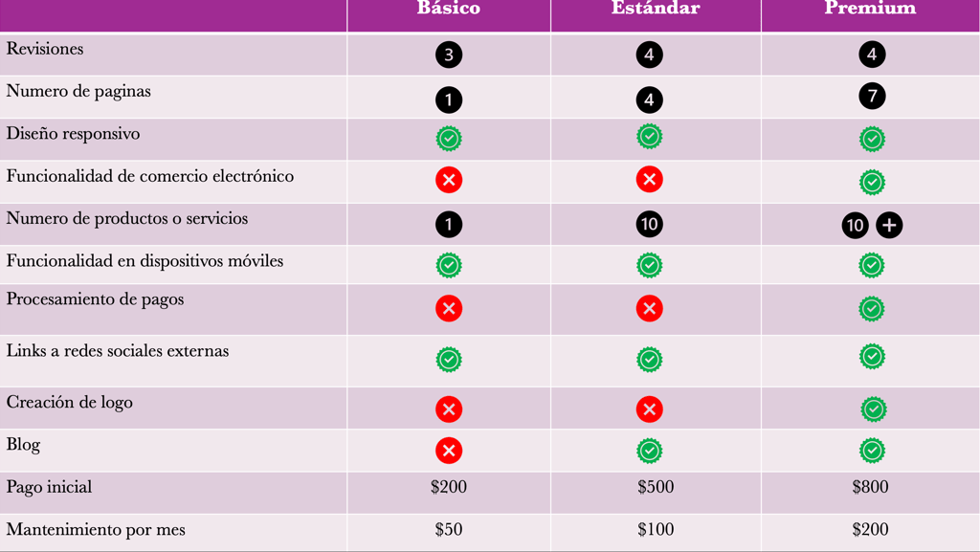Click red X for Básico Blog
Viewport: 980px width, 552px height.
point(449,451)
